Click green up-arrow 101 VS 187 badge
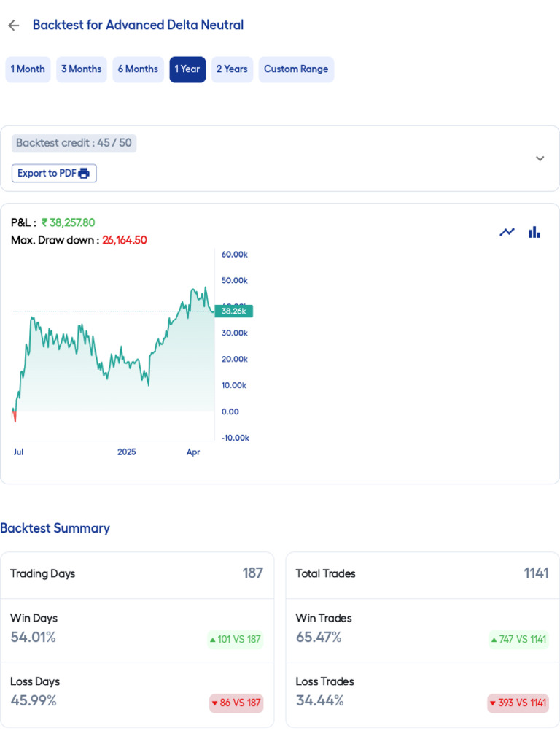560x747 pixels. tap(235, 640)
